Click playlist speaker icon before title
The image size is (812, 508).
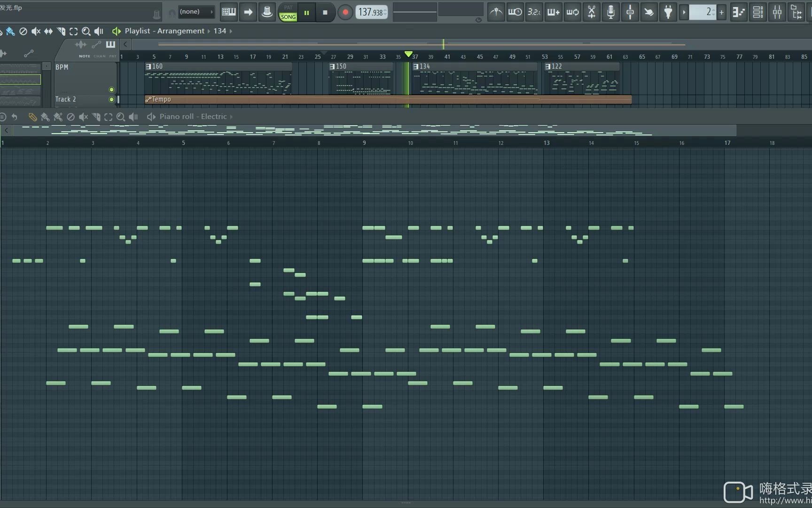(116, 31)
